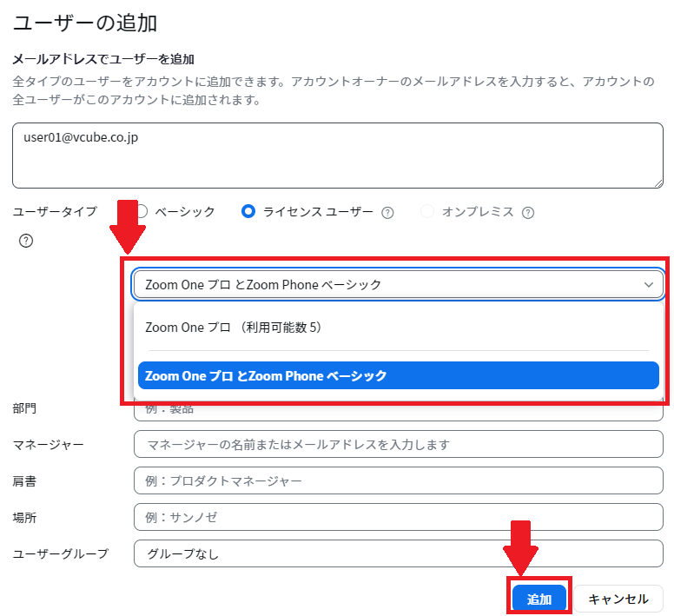This screenshot has width=674, height=616.
Task: Select the オンプレミス radio button
Action: tap(426, 211)
